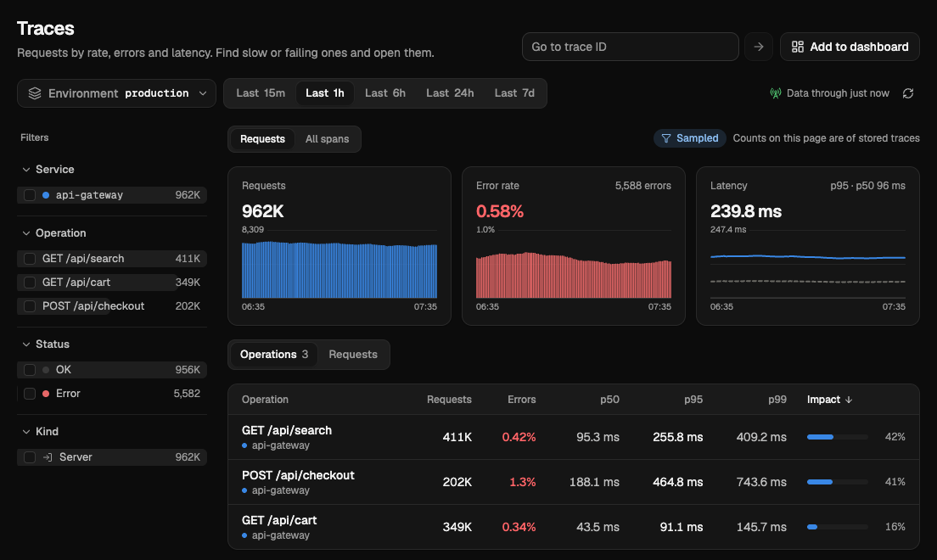
Task: Select the Last 7d time range
Action: [514, 93]
